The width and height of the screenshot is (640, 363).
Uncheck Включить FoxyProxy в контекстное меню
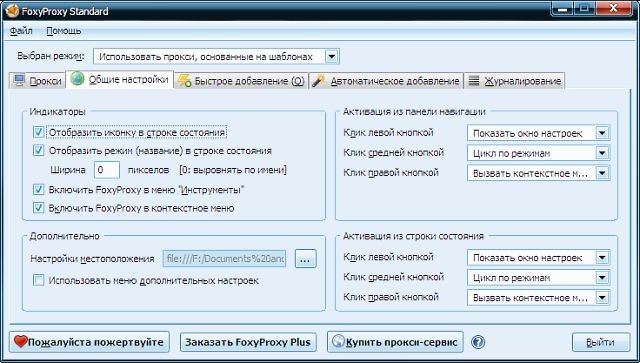point(38,207)
